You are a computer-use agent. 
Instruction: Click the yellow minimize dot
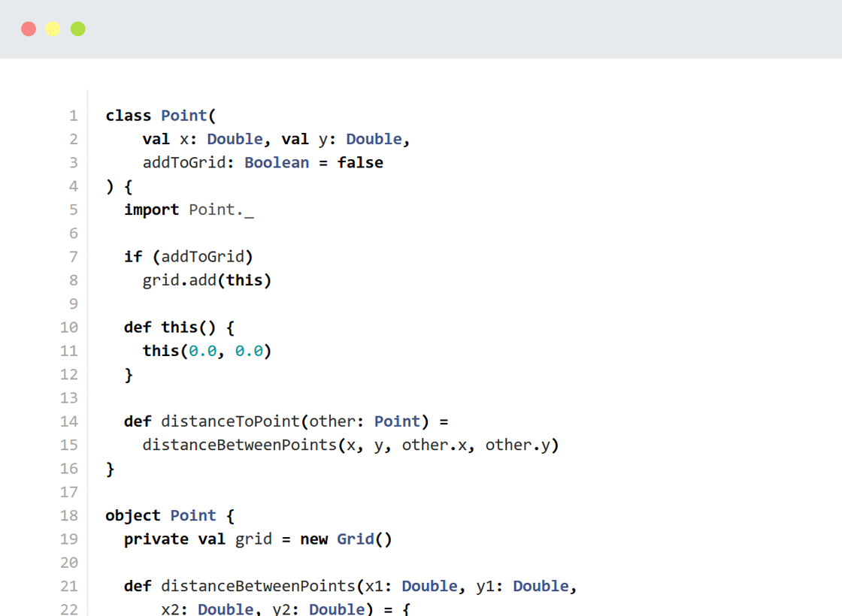click(53, 29)
